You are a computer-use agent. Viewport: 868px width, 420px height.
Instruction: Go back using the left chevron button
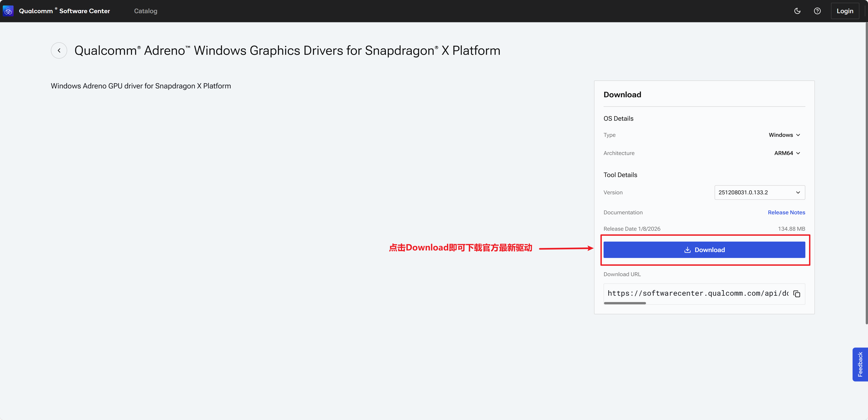pos(59,51)
